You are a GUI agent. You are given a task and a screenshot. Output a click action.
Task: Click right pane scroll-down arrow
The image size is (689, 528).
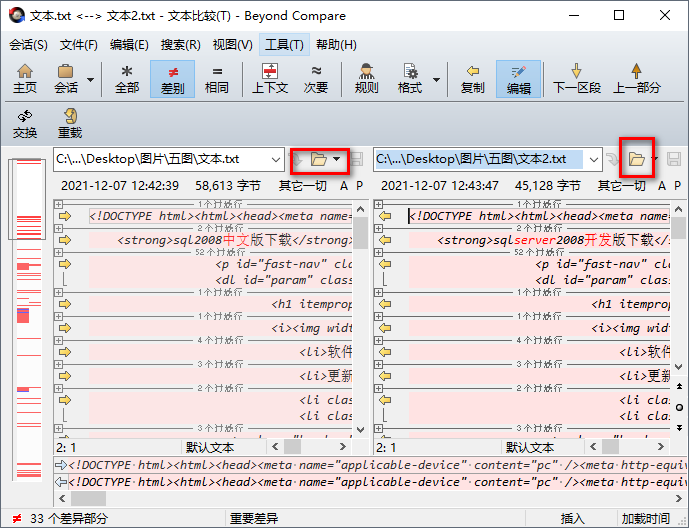679,366
